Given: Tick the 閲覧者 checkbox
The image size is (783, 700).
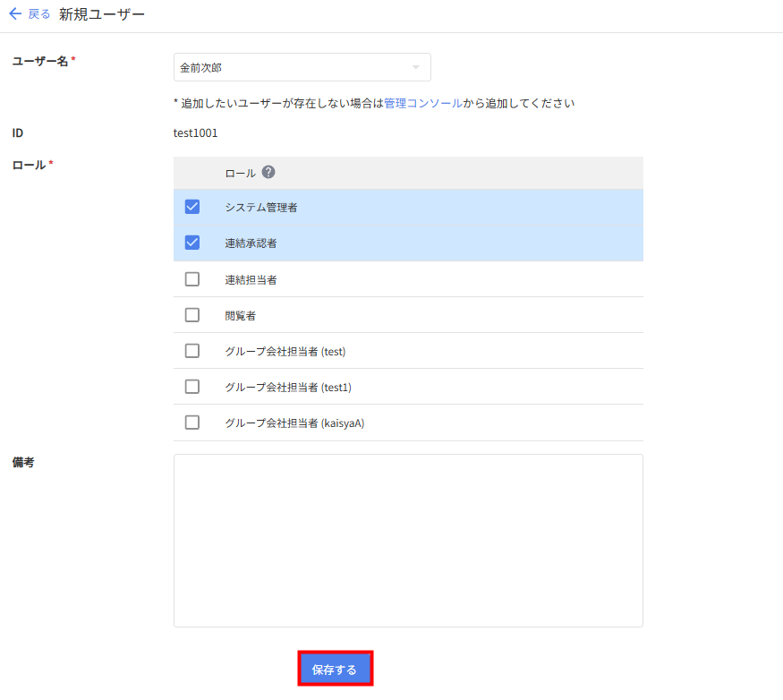Looking at the screenshot, I should pyautogui.click(x=192, y=315).
